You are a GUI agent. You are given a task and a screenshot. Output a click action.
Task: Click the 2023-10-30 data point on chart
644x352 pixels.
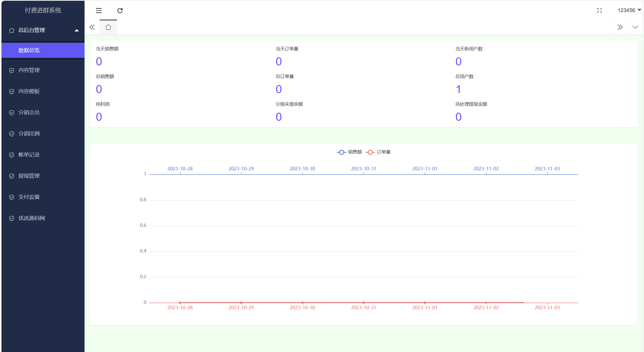coord(302,303)
